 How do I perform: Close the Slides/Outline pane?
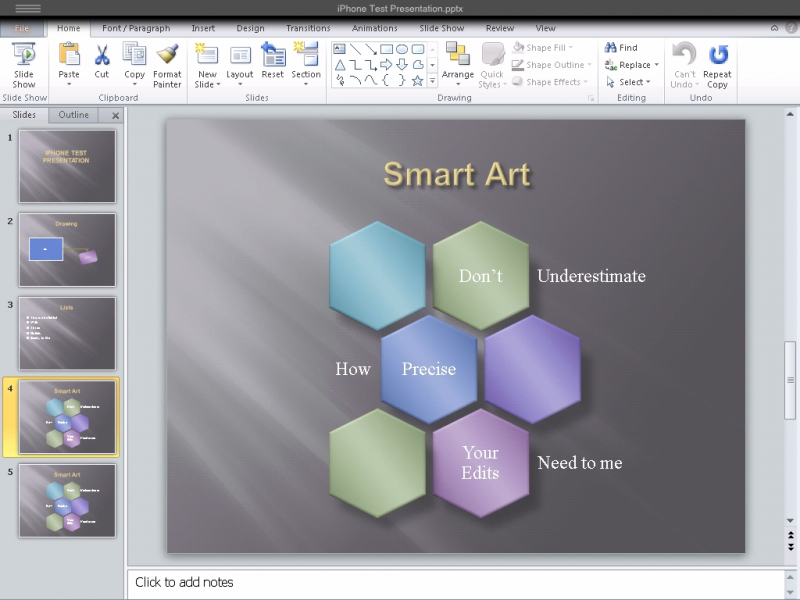(x=116, y=115)
